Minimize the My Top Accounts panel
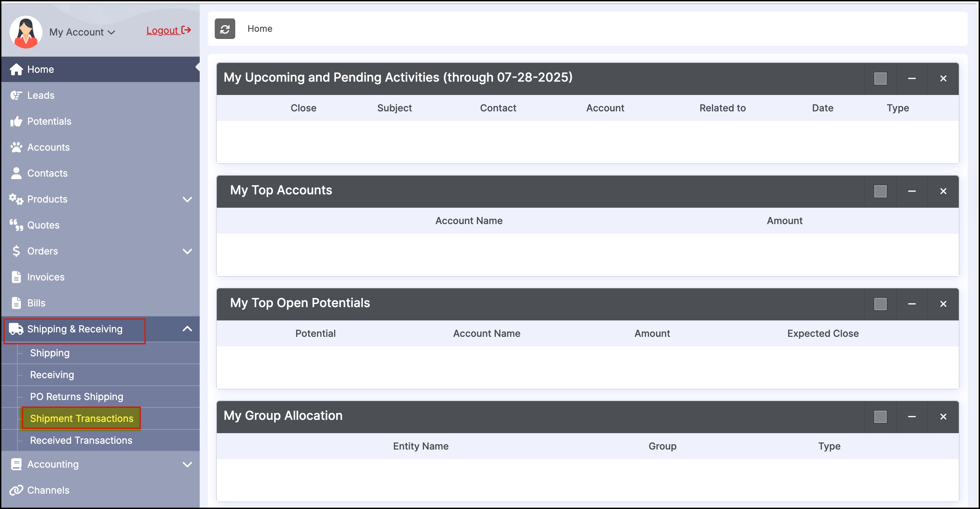 point(912,191)
